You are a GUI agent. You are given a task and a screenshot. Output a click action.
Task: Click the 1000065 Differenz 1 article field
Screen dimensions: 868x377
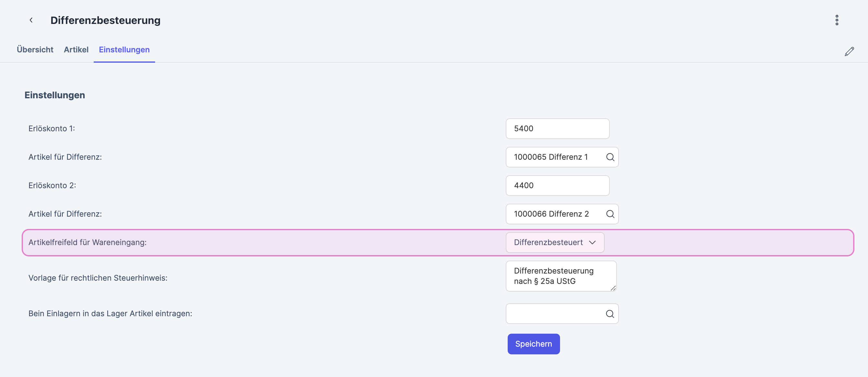[553, 157]
